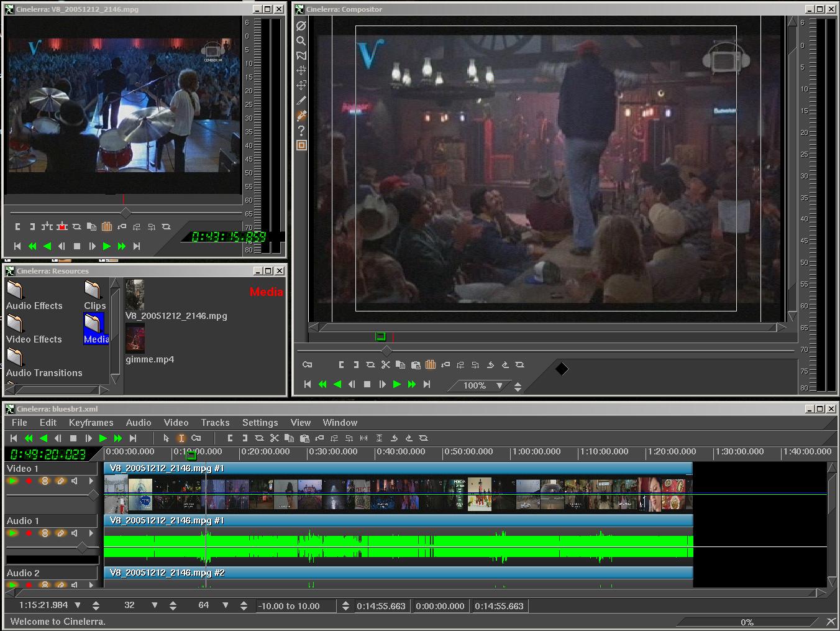Toggle the meters button in Viewer toolbar

click(x=107, y=226)
